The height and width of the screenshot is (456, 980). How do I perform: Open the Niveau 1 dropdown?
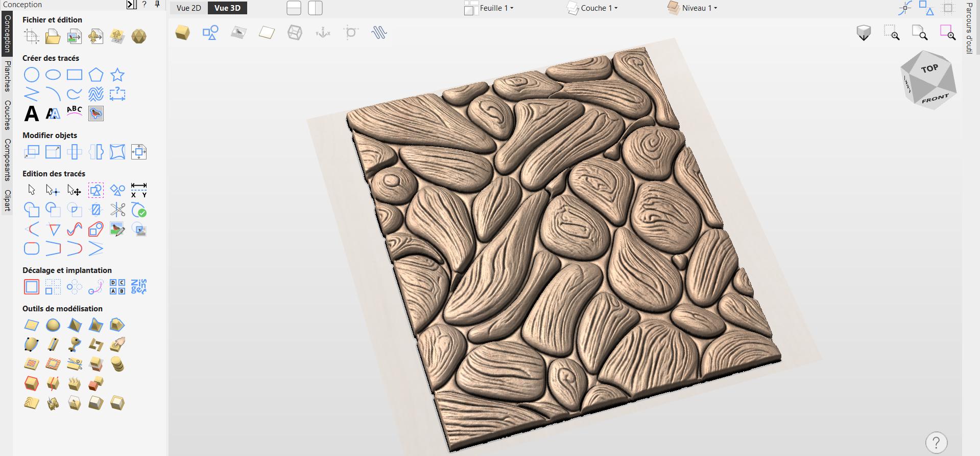click(692, 8)
